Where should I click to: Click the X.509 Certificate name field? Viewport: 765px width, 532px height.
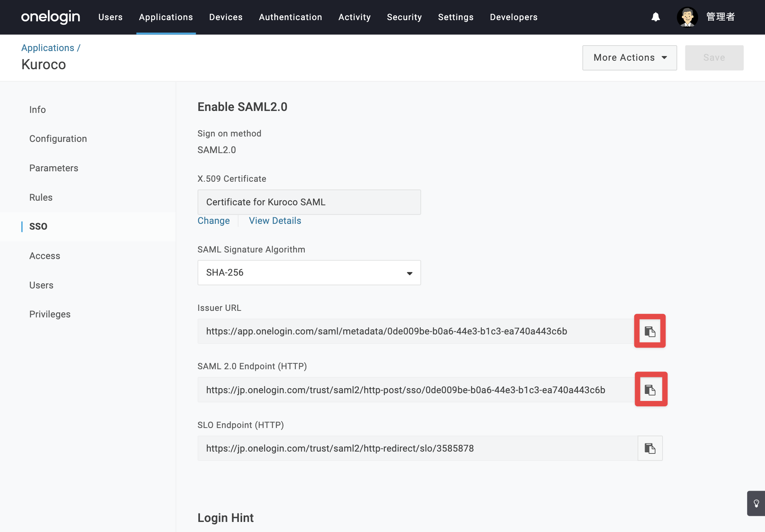[309, 202]
